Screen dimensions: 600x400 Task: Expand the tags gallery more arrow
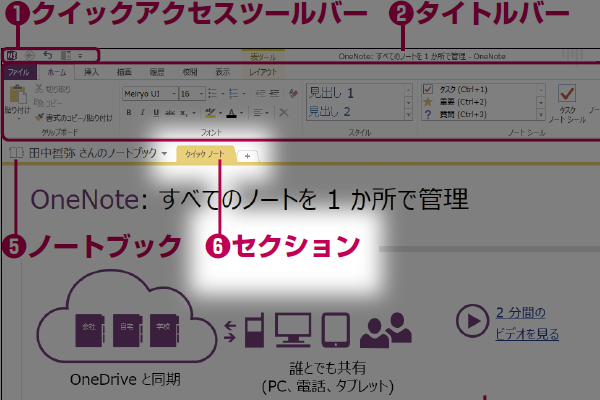(x=541, y=114)
